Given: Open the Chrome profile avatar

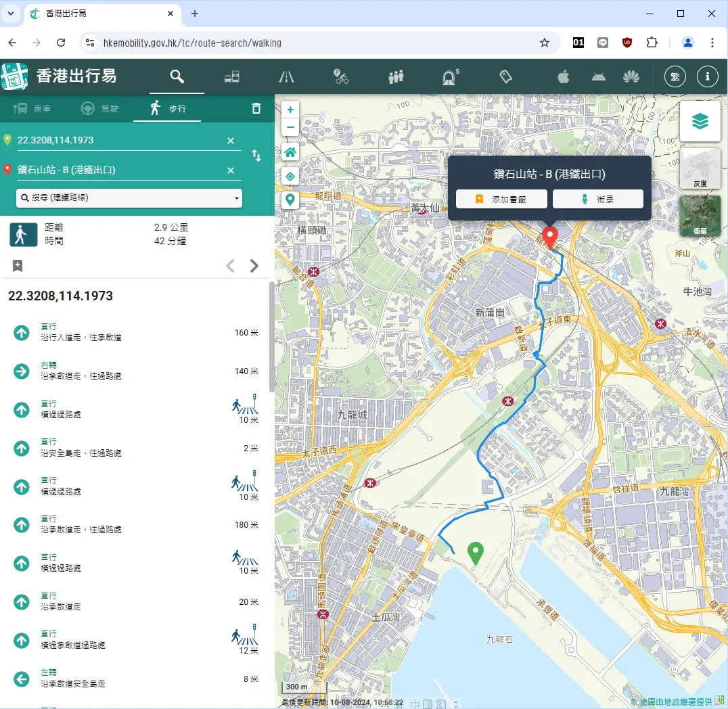Looking at the screenshot, I should (687, 43).
